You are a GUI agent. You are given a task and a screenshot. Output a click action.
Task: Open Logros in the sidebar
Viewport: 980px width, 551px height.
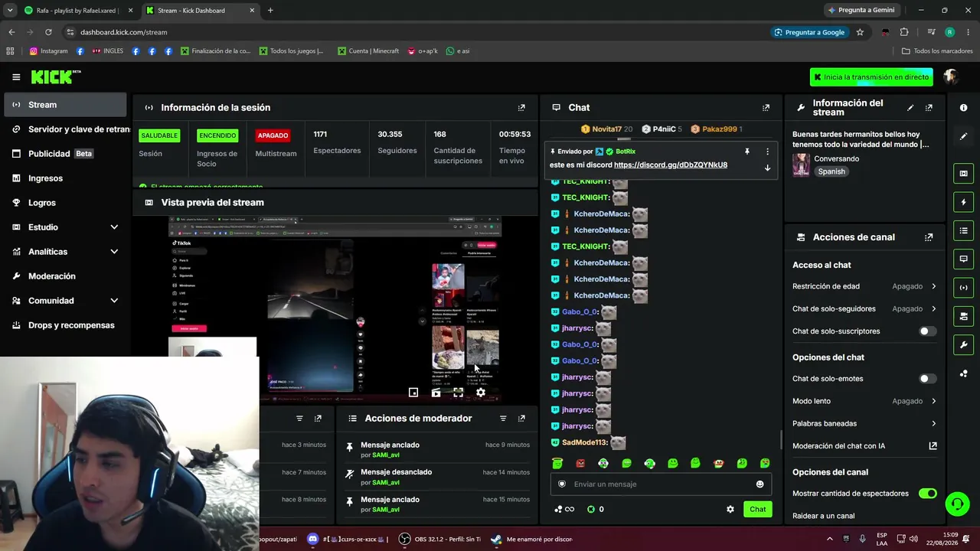coord(65,203)
